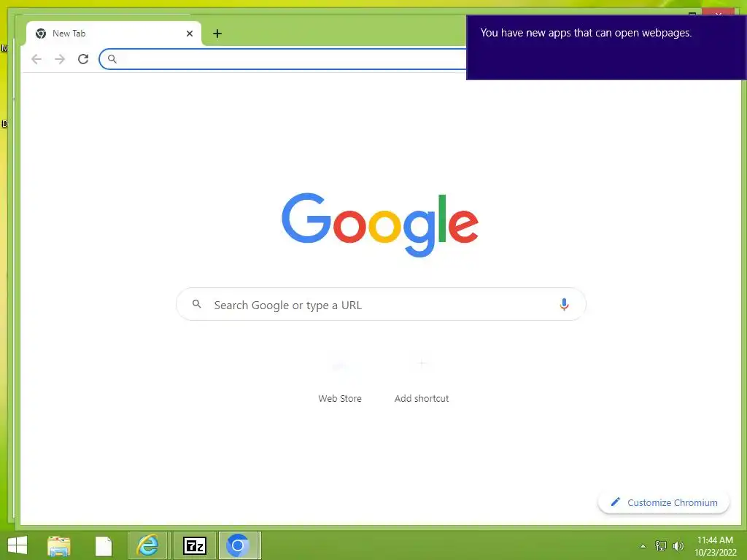747x560 pixels.
Task: Click the new apps notification toast
Action: [606, 47]
